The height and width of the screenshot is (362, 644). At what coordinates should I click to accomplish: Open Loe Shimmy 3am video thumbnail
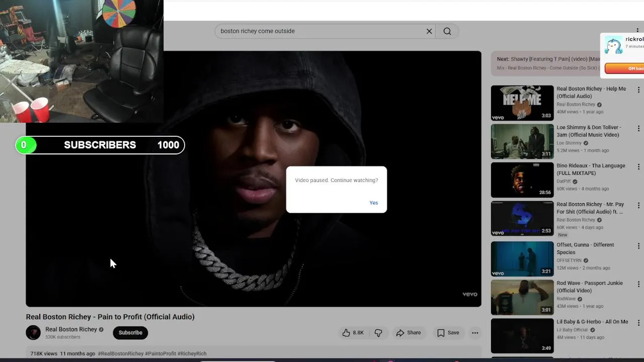pos(522,141)
